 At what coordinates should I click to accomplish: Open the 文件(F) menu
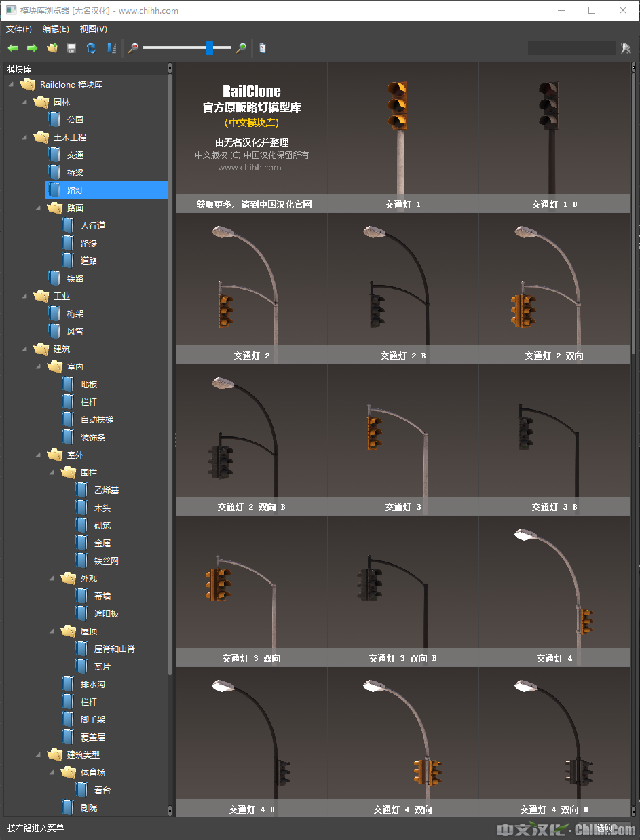pos(19,29)
